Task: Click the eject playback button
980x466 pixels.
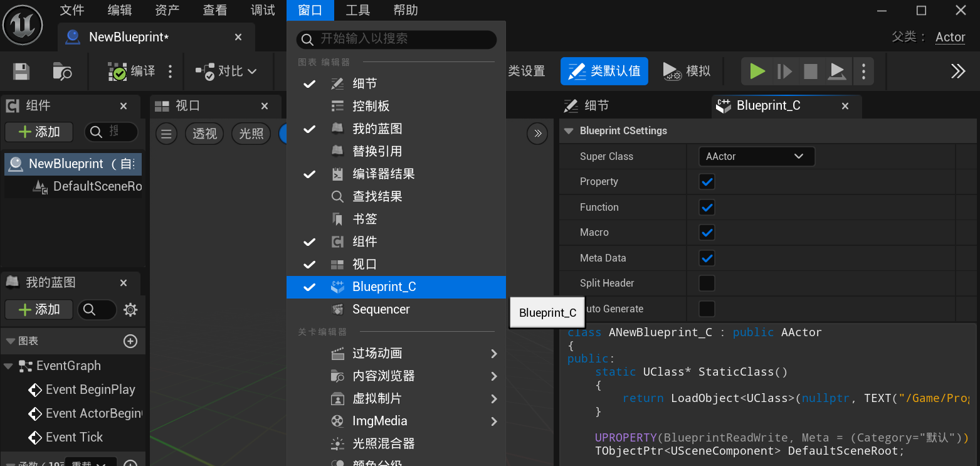Action: (x=837, y=71)
